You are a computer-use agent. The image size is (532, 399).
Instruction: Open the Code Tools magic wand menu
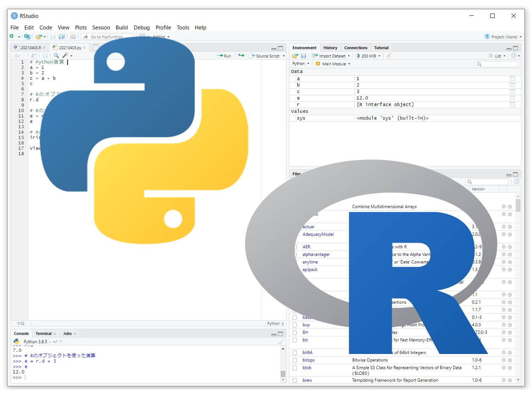point(65,56)
